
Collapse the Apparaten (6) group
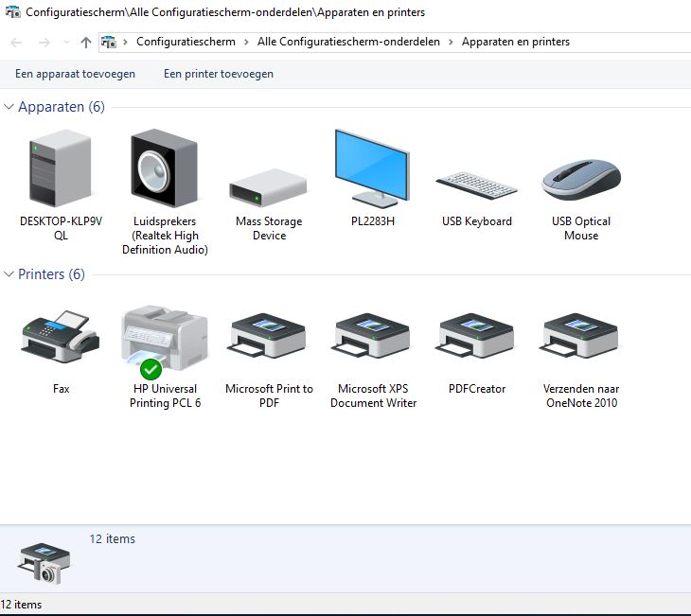(9, 107)
